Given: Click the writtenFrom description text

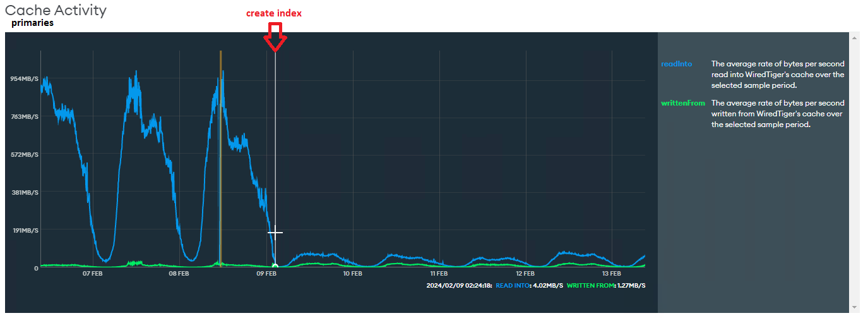Looking at the screenshot, I should pos(778,113).
